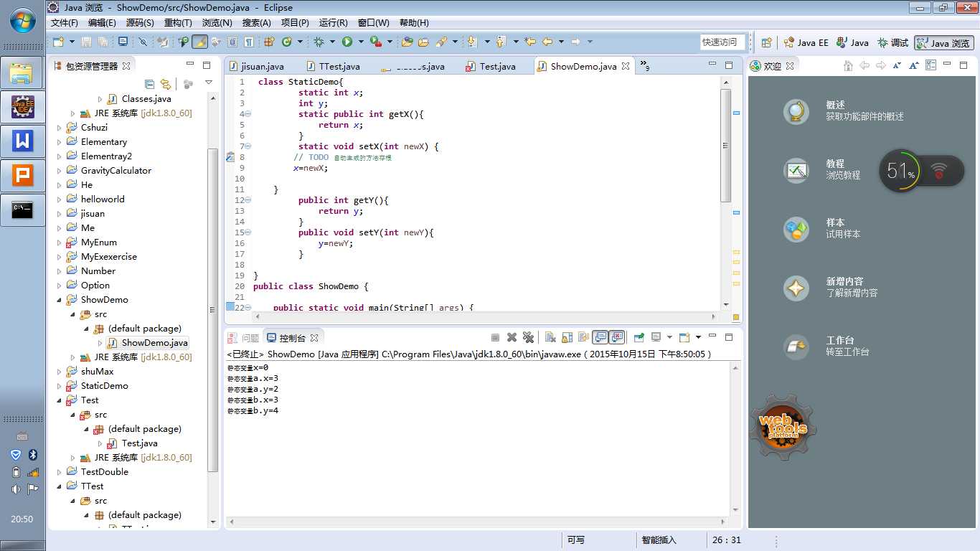Toggle Show Whitespace Characters pilcrow button
This screenshot has height=551, width=980.
249,42
